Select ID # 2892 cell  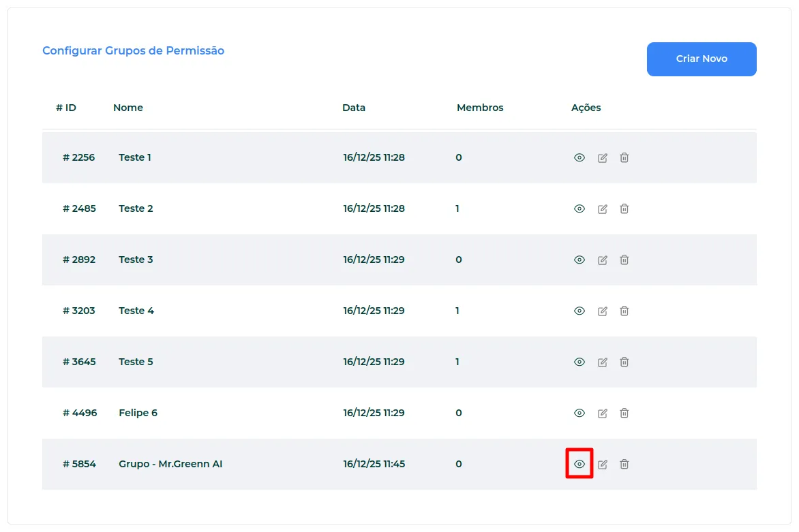(79, 260)
